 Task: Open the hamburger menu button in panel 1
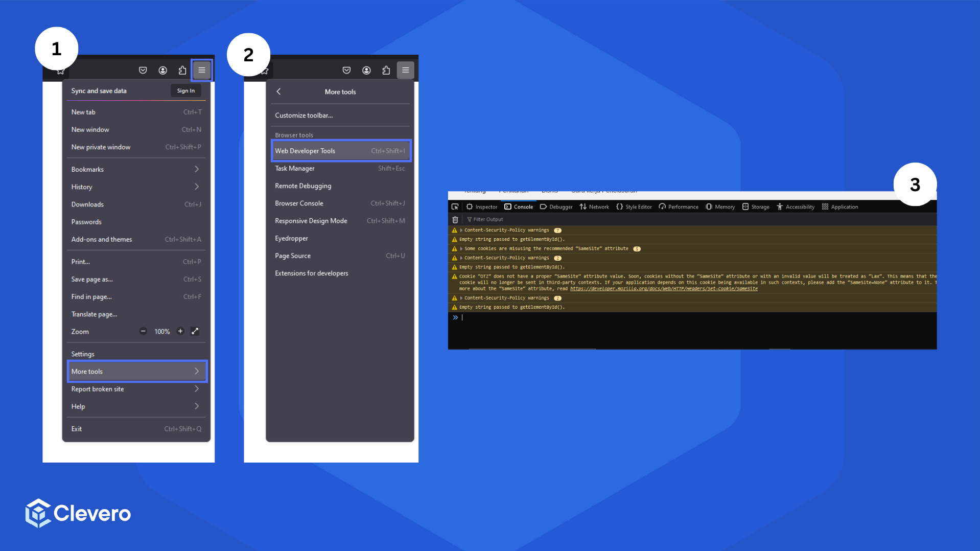(x=202, y=70)
